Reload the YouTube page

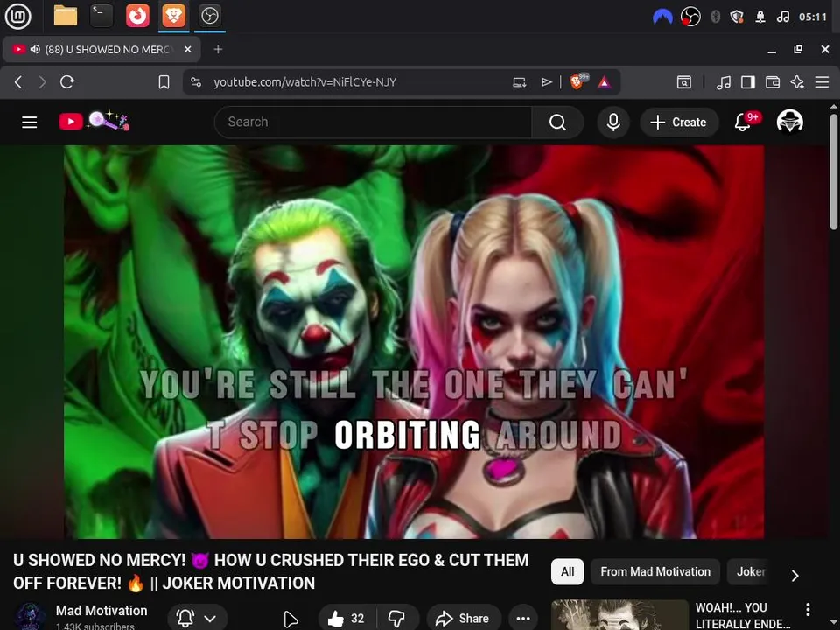tap(67, 82)
